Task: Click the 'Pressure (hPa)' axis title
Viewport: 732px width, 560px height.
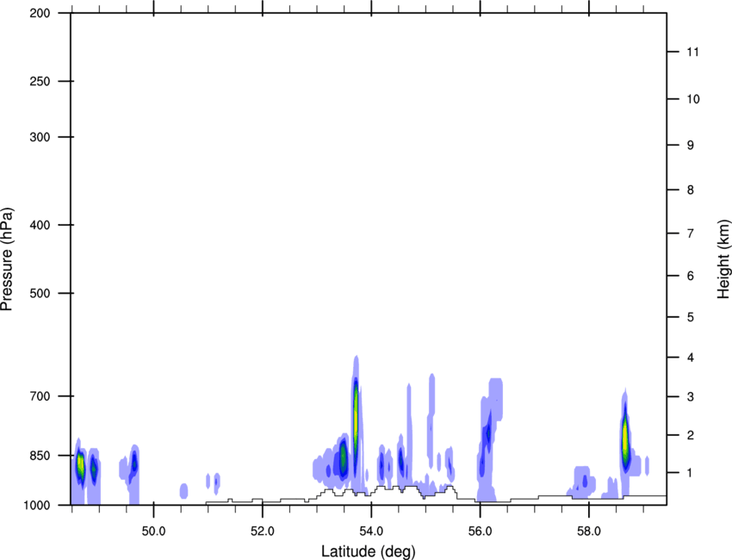Action: [x=7, y=259]
